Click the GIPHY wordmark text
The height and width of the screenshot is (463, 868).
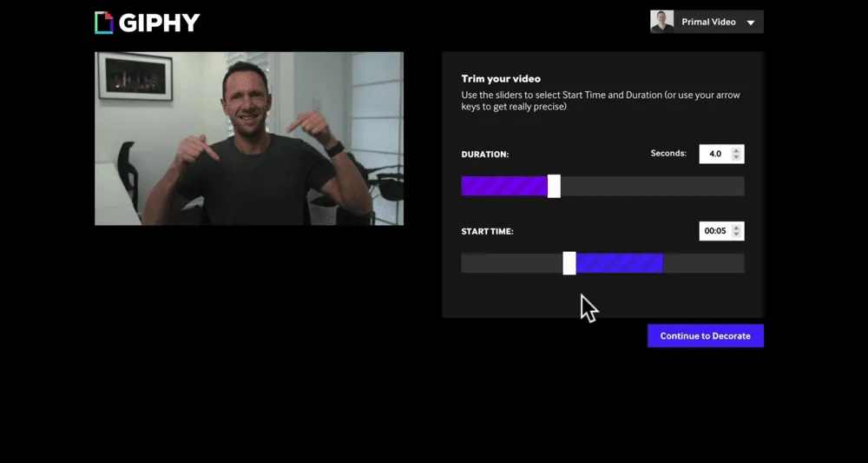tap(159, 23)
